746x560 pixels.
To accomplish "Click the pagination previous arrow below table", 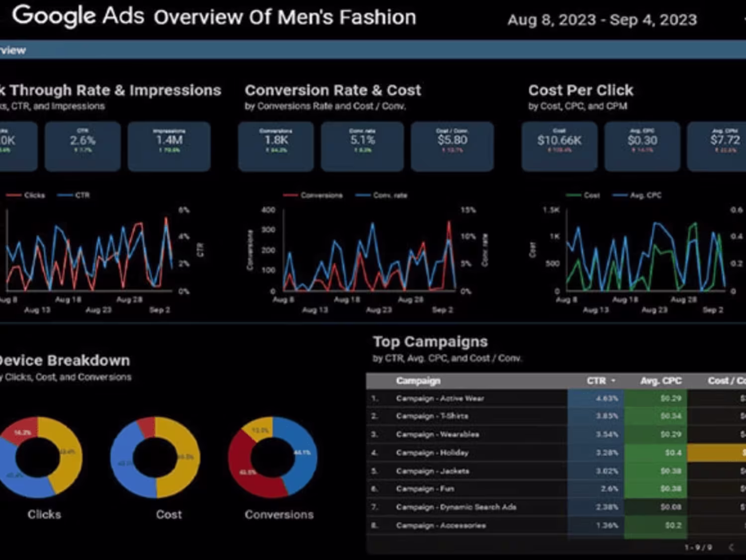I will pos(731,547).
